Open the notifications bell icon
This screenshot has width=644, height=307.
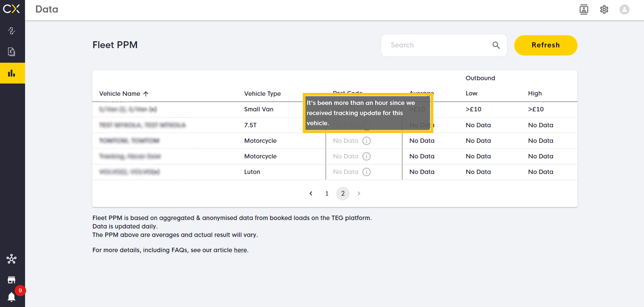12,297
